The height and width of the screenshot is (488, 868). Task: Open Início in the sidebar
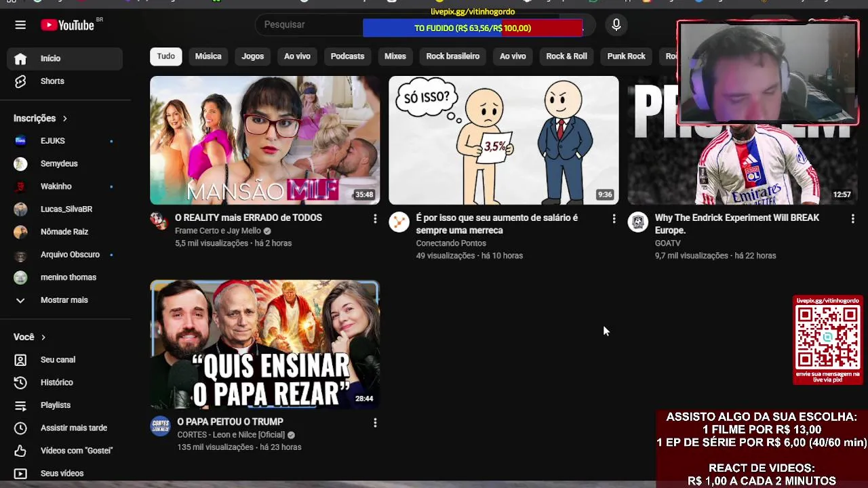coord(65,59)
